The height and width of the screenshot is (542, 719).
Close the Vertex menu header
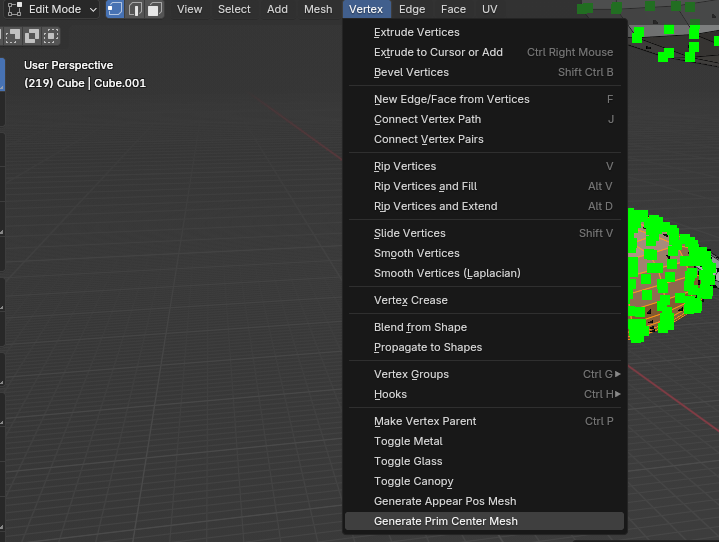pyautogui.click(x=366, y=9)
